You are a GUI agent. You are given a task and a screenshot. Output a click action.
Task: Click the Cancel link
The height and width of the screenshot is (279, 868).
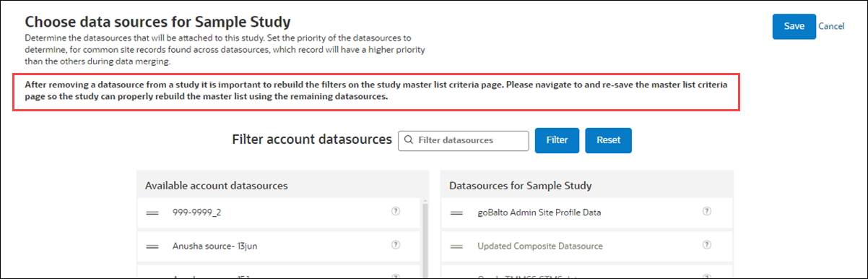pyautogui.click(x=831, y=26)
